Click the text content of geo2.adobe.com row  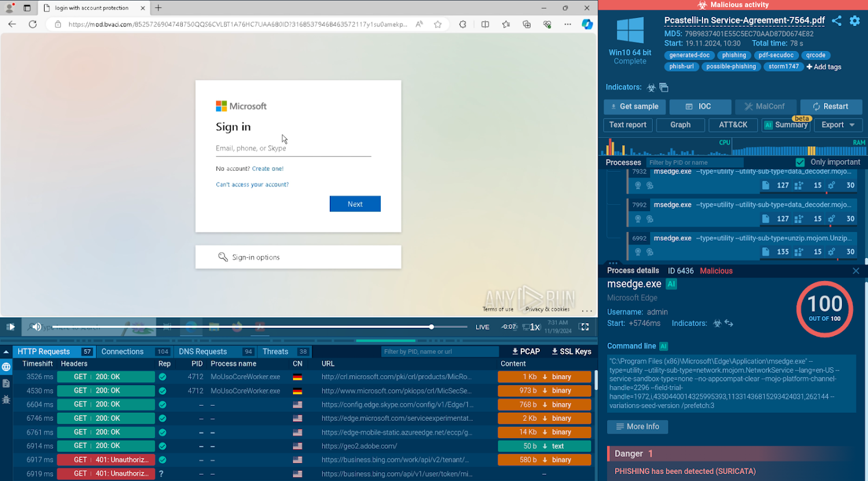click(545, 446)
